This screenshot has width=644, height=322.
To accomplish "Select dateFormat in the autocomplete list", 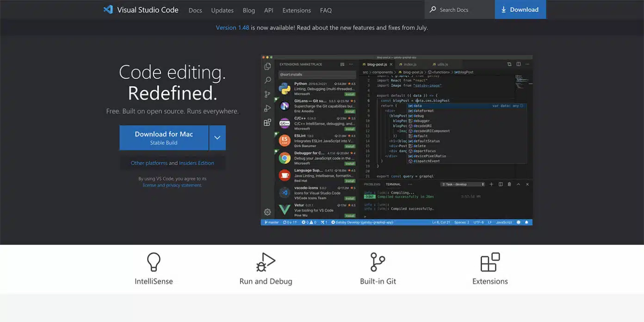I will 466,111.
